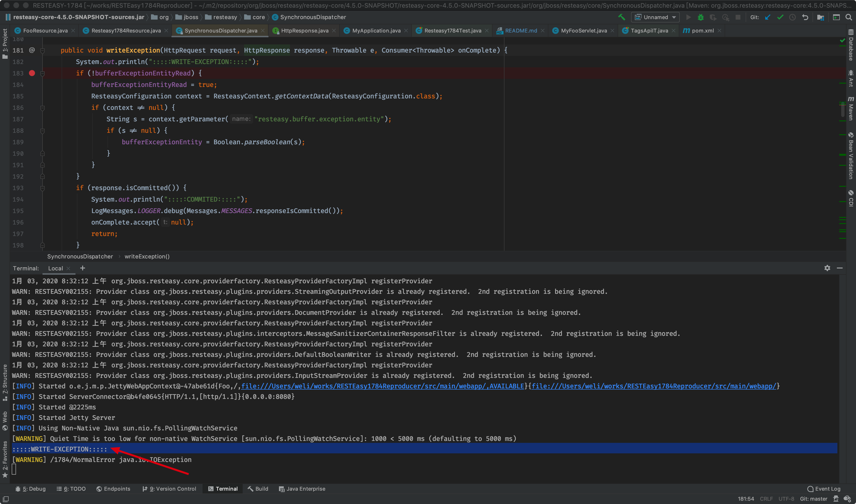Open Search Everywhere magnifier icon
This screenshot has height=504, width=856.
click(848, 17)
